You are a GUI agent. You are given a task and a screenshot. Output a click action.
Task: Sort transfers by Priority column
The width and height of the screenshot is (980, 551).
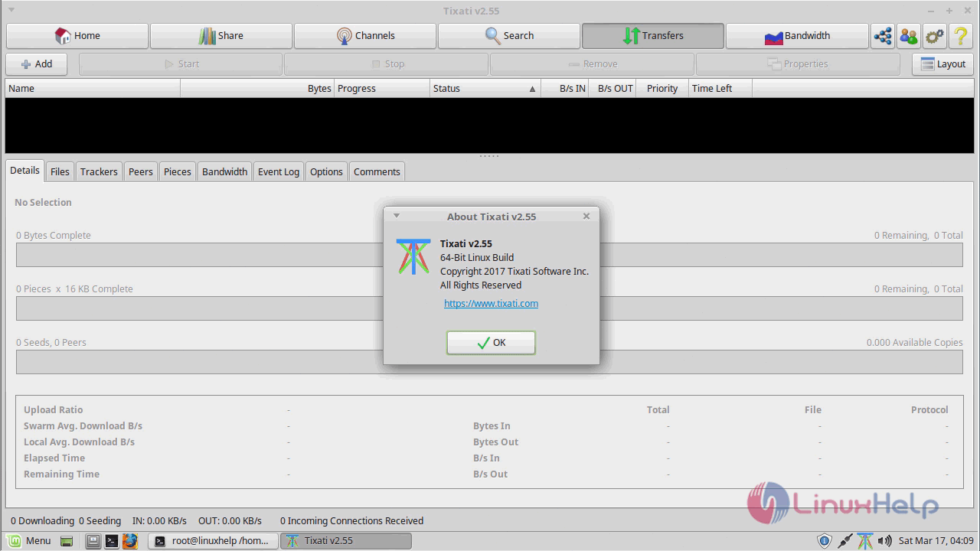tap(663, 89)
